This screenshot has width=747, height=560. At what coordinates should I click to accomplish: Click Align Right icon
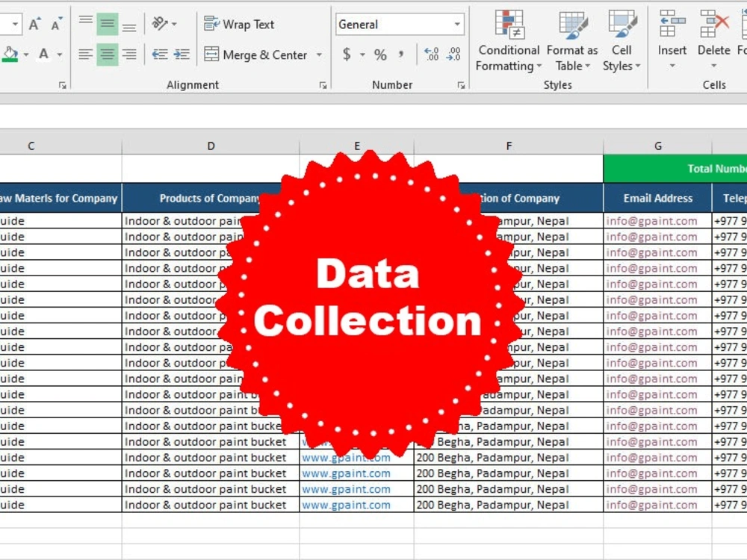pos(128,55)
